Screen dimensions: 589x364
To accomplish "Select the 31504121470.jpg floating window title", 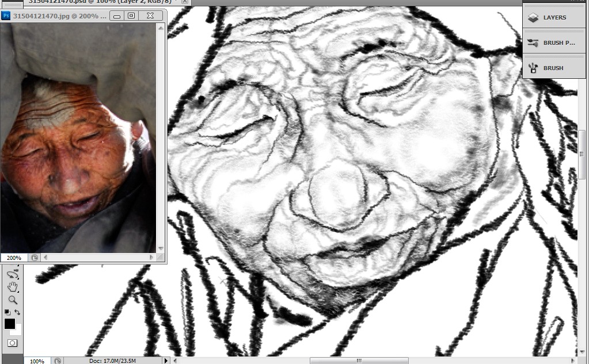I will click(x=59, y=16).
